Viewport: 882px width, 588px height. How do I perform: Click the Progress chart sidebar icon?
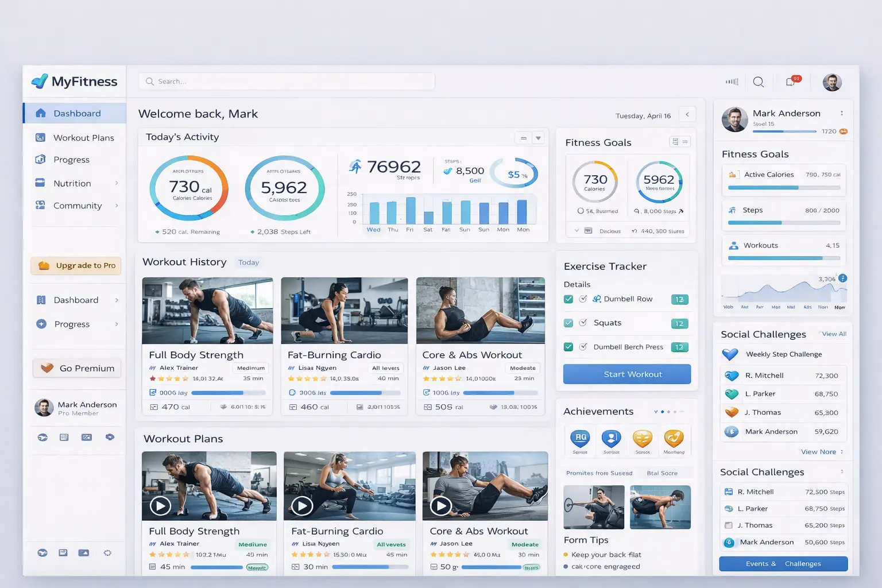coord(40,160)
